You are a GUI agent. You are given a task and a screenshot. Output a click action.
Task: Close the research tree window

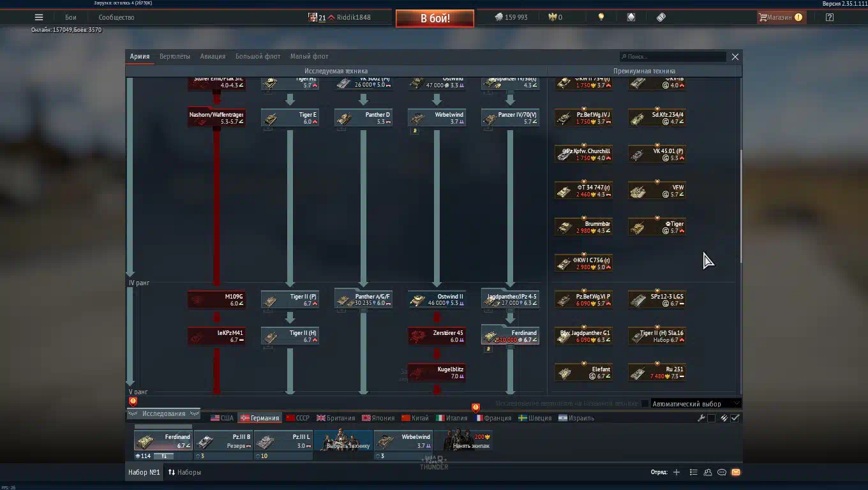[x=735, y=57]
